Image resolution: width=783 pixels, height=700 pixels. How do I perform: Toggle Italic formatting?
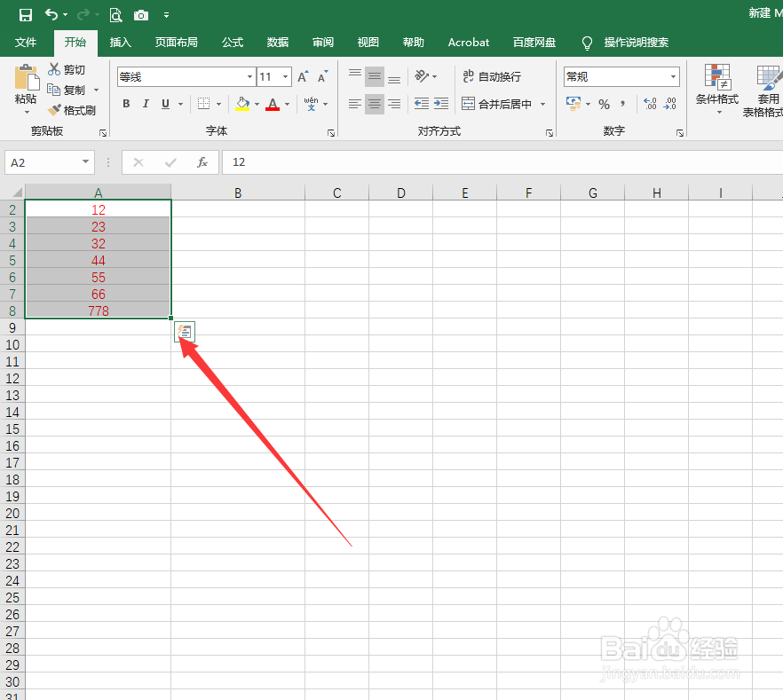point(146,104)
